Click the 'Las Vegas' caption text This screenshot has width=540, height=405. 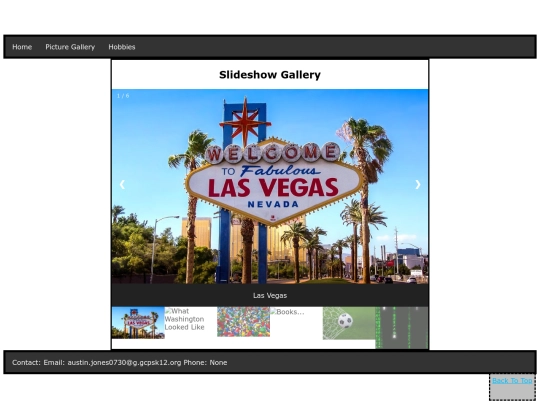(270, 295)
